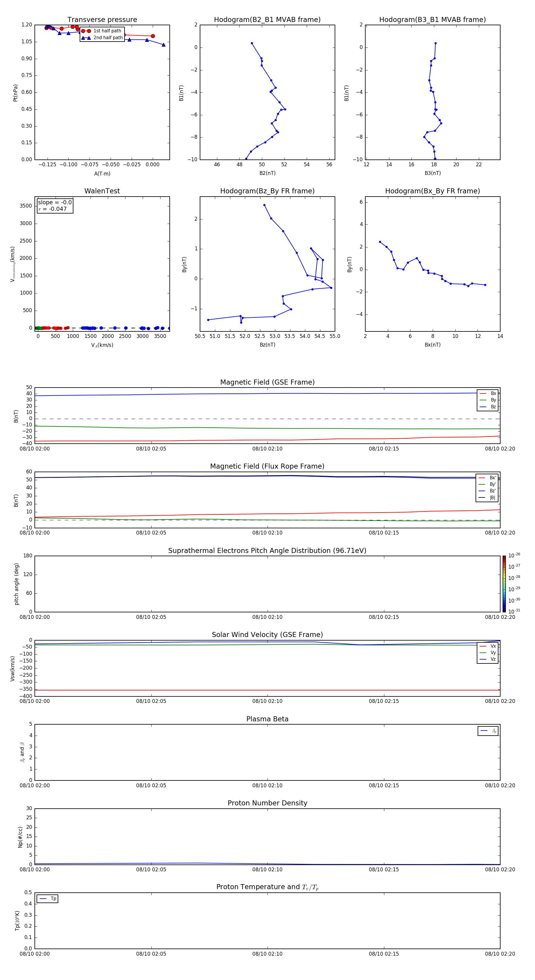Click the Bz legend entry in GSE magnetic field plot
The image size is (535, 980).
click(488, 407)
